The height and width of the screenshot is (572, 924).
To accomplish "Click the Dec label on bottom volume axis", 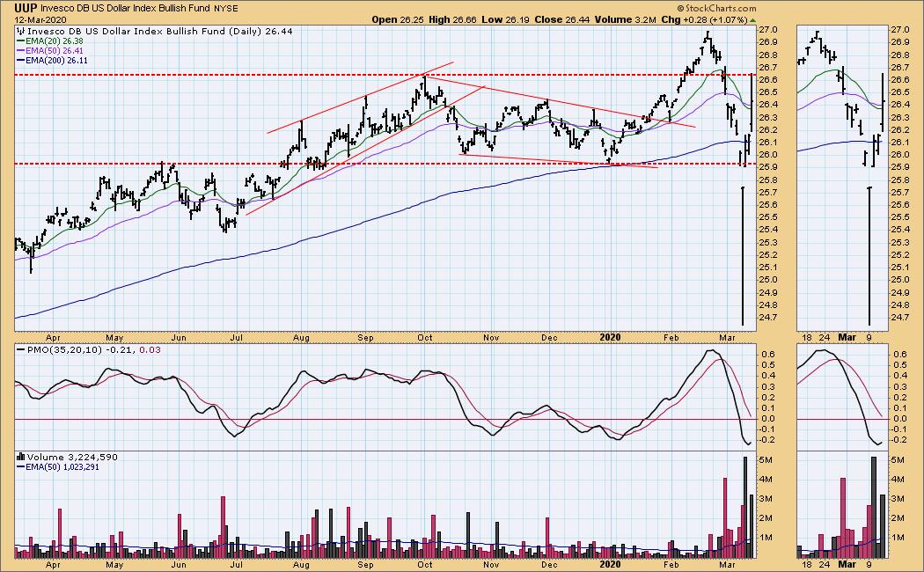I will pyautogui.click(x=549, y=564).
